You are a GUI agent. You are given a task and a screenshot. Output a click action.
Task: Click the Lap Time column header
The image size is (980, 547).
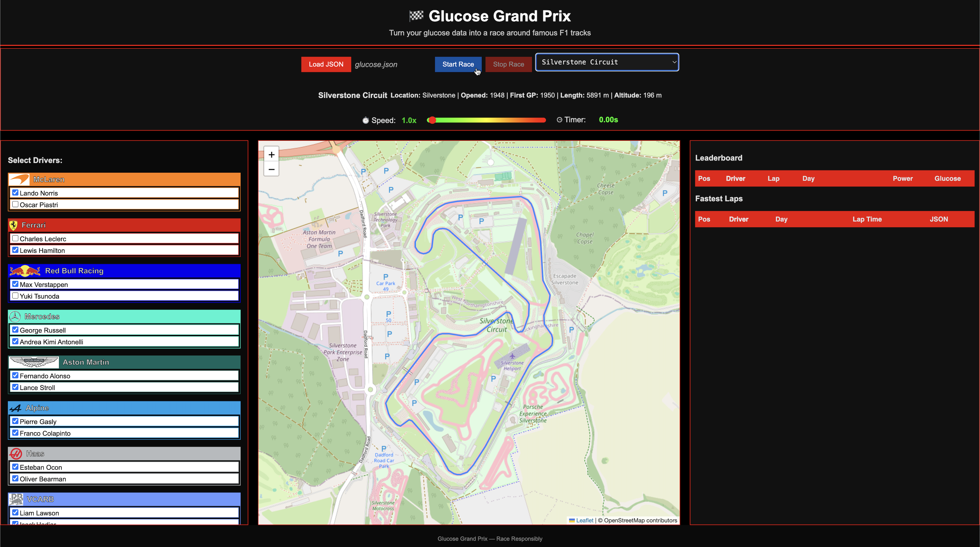(x=867, y=219)
